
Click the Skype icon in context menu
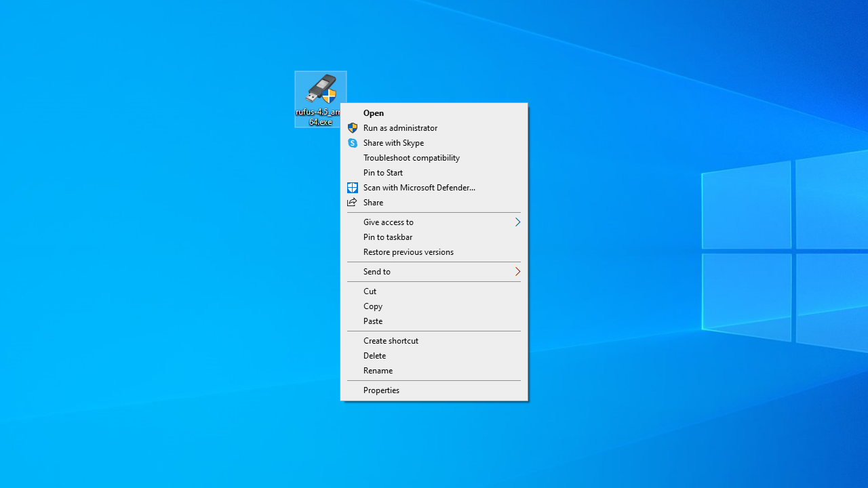[353, 143]
